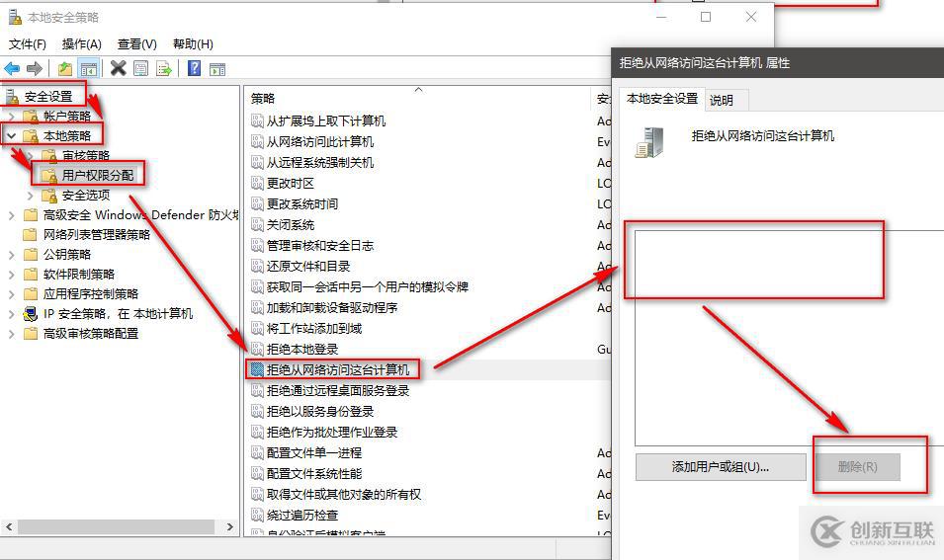Select policy 绕过遍历检查
944x560 pixels.
302,516
